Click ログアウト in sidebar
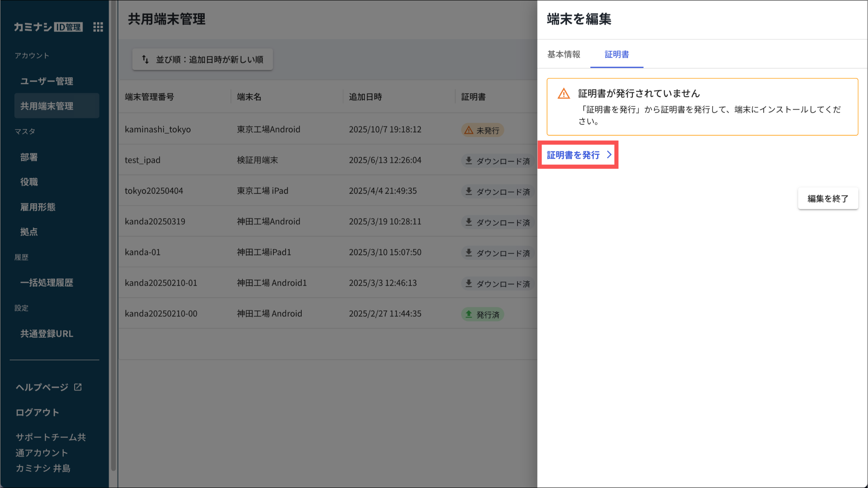868x488 pixels. [37, 412]
